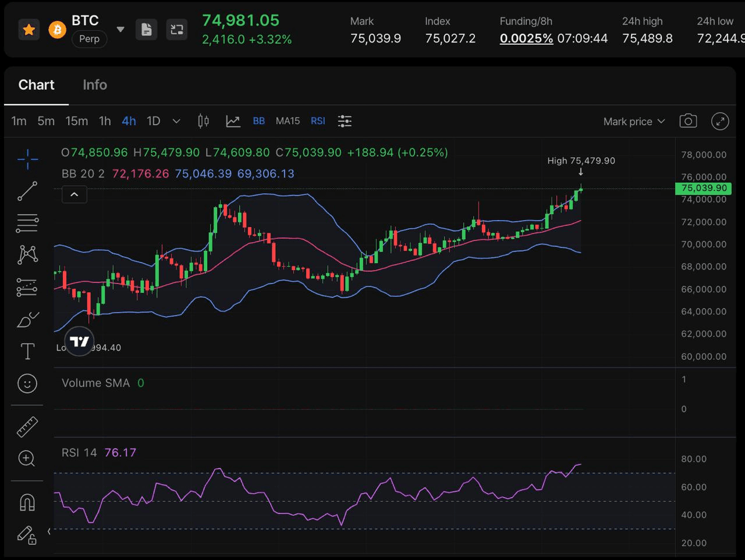Select the 15m timeframe

point(77,121)
